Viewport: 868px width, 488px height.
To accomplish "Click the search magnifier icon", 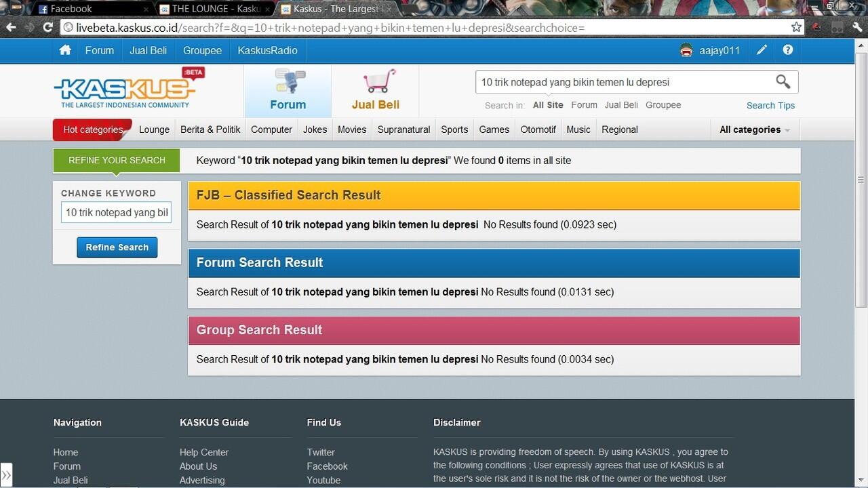I will click(783, 82).
